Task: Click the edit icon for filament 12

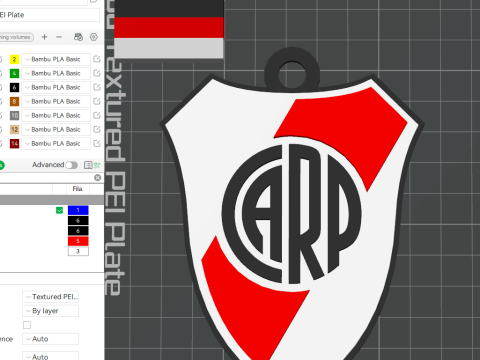Action: click(97, 129)
